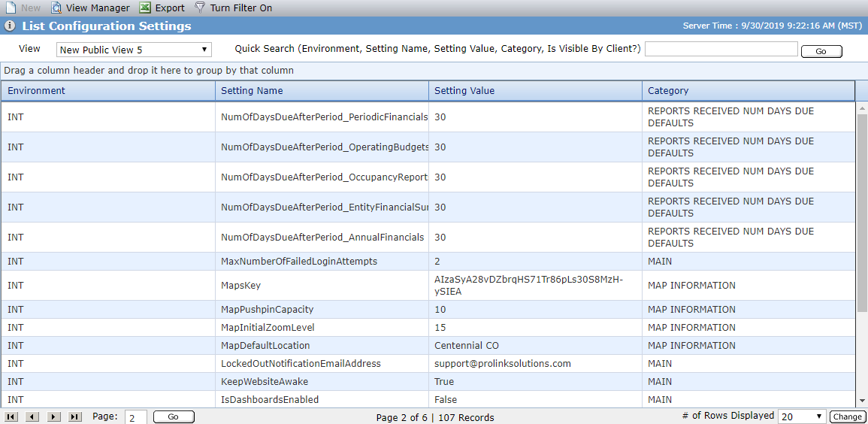
Task: Click Turn Filter On
Action: (x=233, y=8)
